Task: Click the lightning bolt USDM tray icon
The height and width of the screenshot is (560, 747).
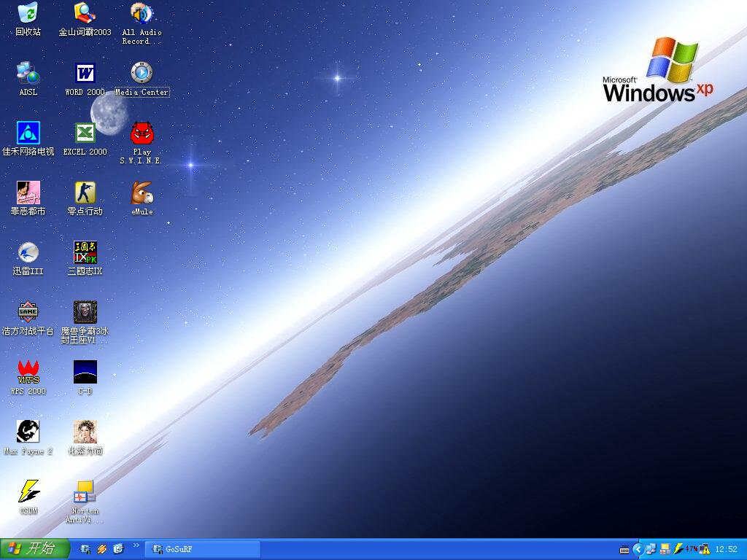Action: pos(678,549)
